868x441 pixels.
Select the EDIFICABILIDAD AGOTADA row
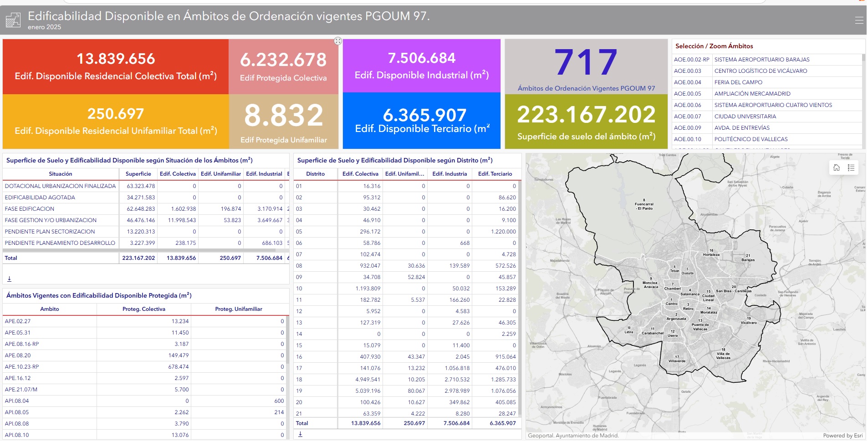(40, 198)
